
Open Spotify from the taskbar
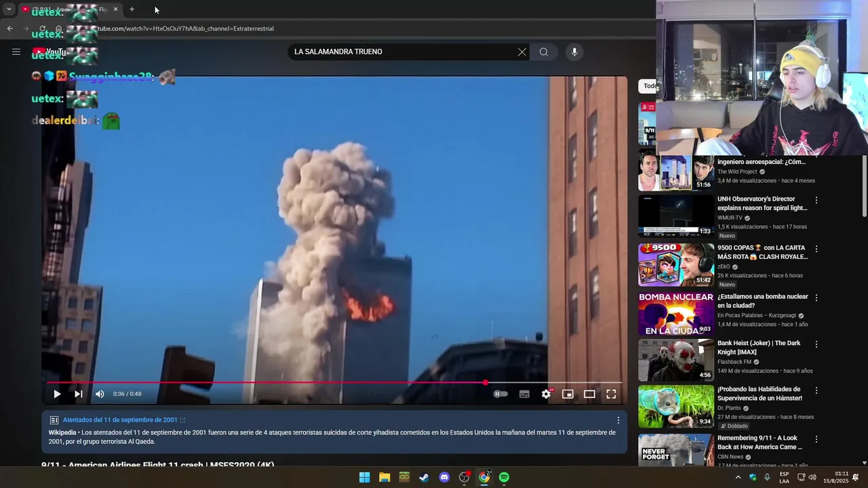(x=504, y=477)
